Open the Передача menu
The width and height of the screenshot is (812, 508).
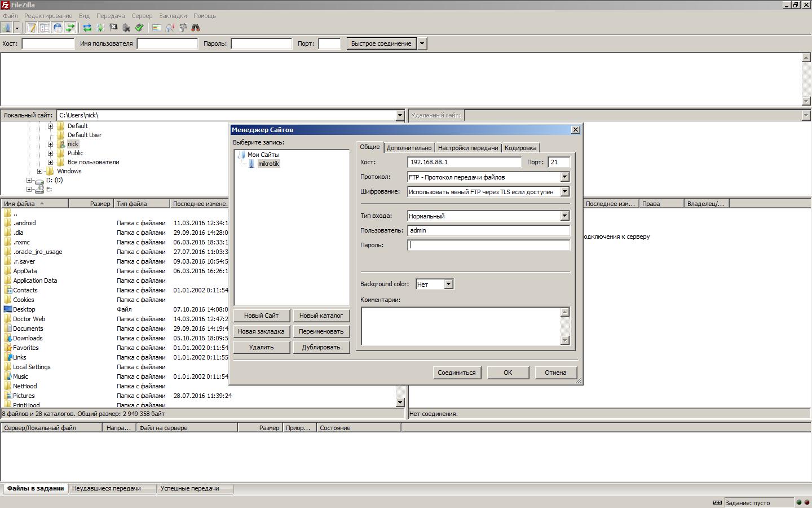point(111,16)
